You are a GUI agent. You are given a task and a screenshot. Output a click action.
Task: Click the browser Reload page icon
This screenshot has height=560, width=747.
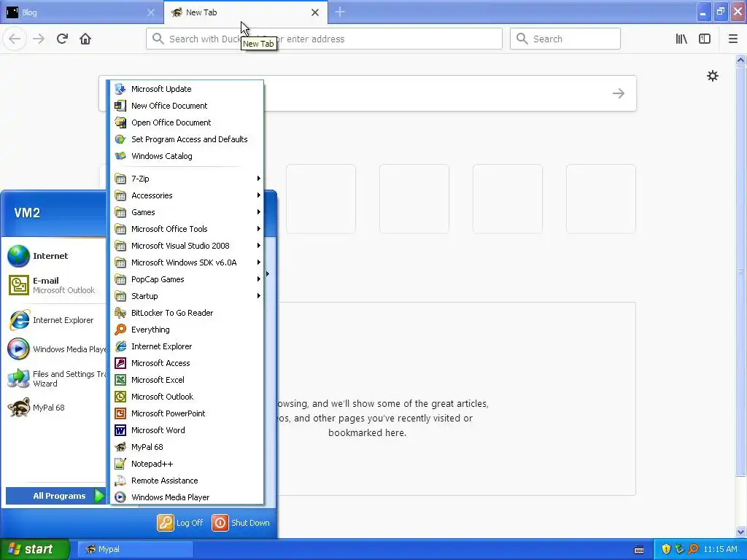[x=62, y=39]
